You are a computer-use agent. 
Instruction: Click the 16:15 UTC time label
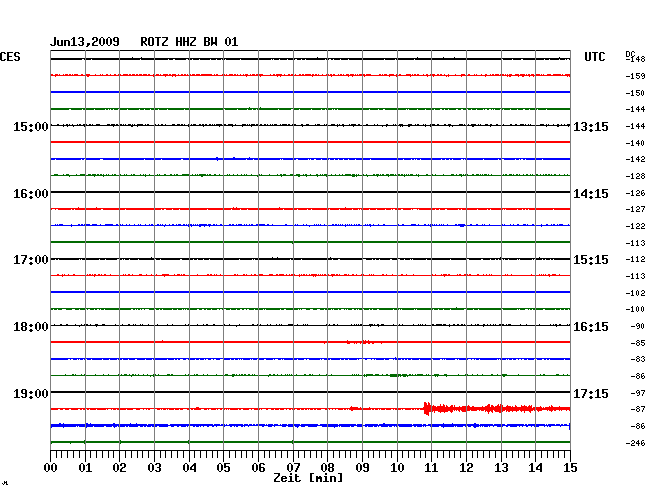point(591,327)
